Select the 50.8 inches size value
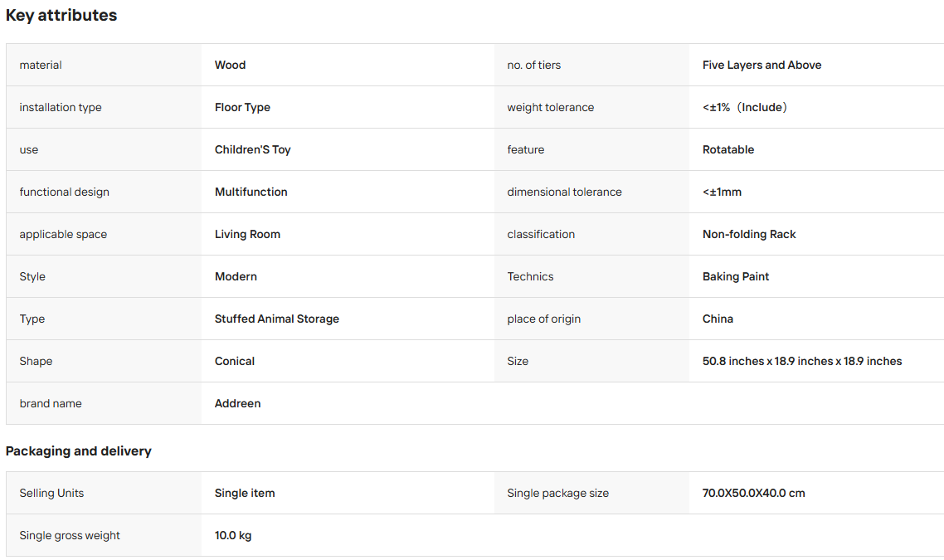Image resolution: width=944 pixels, height=560 pixels. tap(802, 361)
